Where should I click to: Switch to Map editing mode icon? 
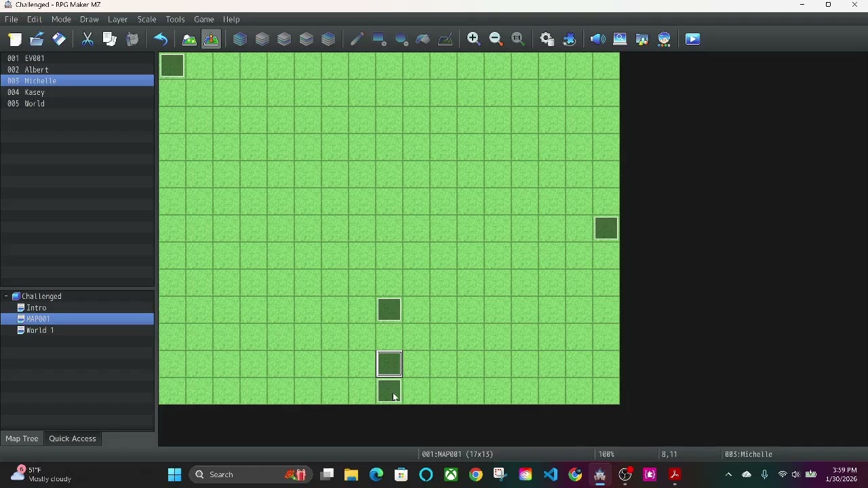coord(189,39)
